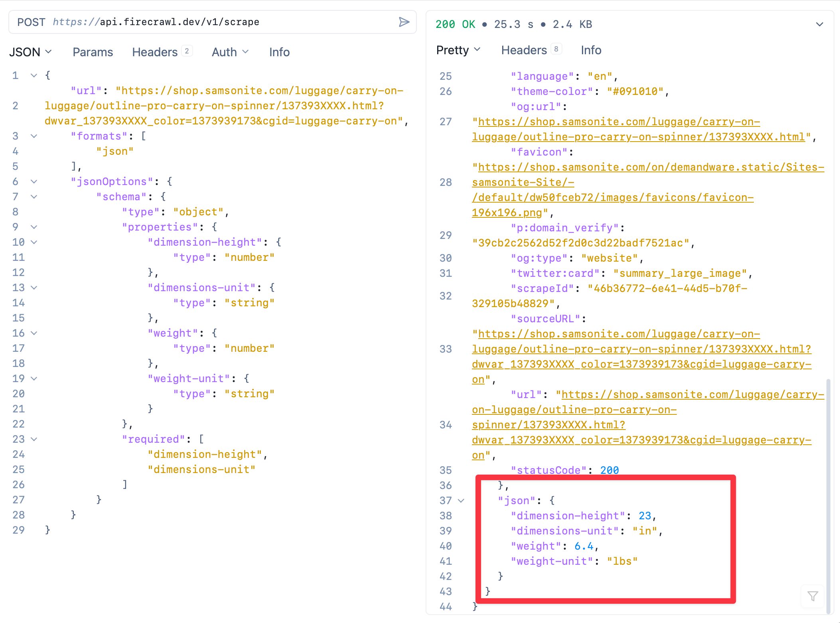The width and height of the screenshot is (840, 623).
Task: Send the POST request with arrow icon
Action: tap(404, 22)
